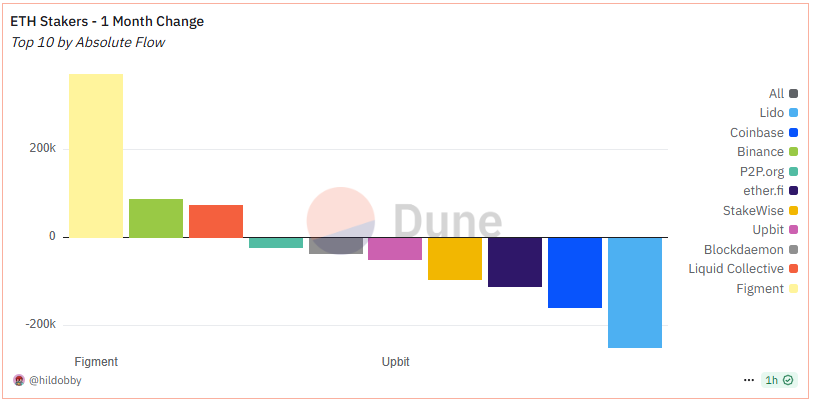Click the All legend swatch
The height and width of the screenshot is (403, 813).
(793, 94)
